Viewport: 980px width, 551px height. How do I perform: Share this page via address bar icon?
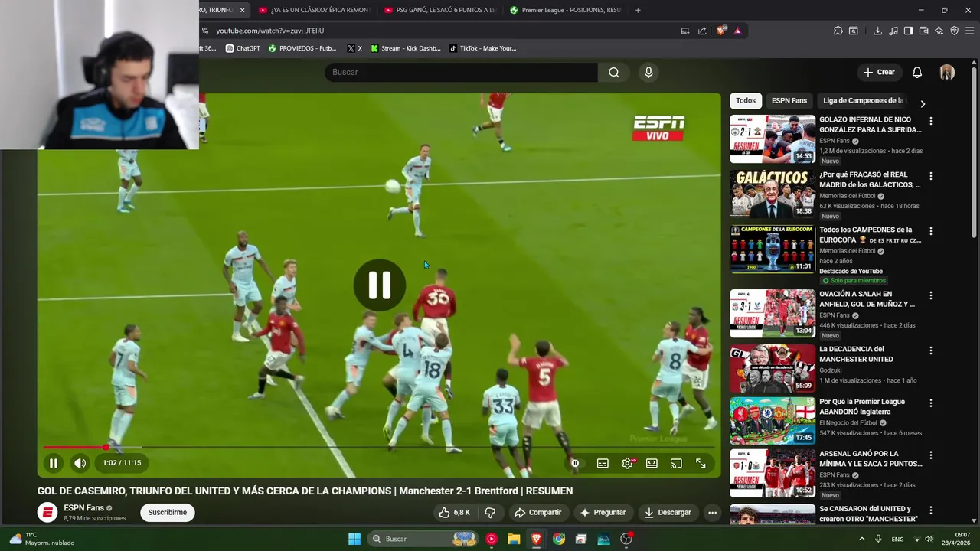pos(702,31)
